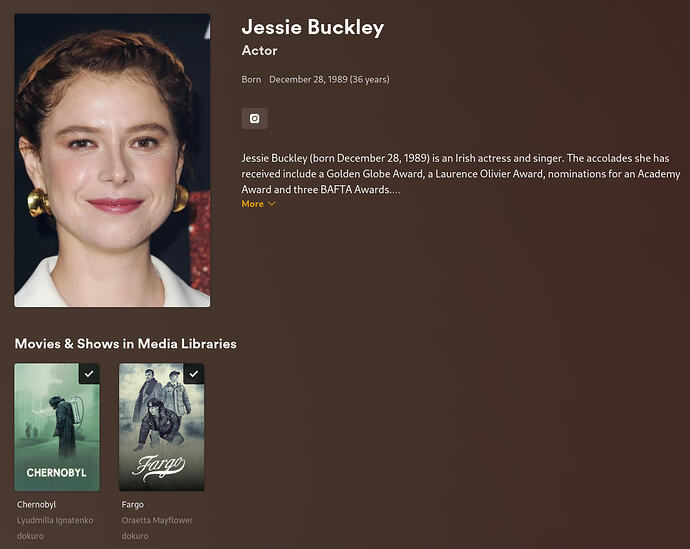Toggle watched checkmark on Fargo poster

[194, 373]
